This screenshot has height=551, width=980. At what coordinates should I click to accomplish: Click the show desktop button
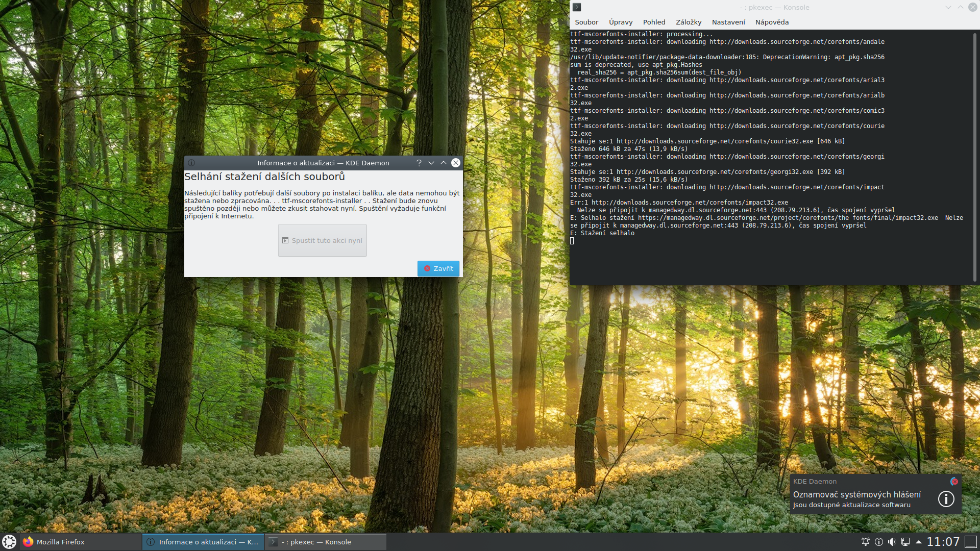click(x=971, y=542)
